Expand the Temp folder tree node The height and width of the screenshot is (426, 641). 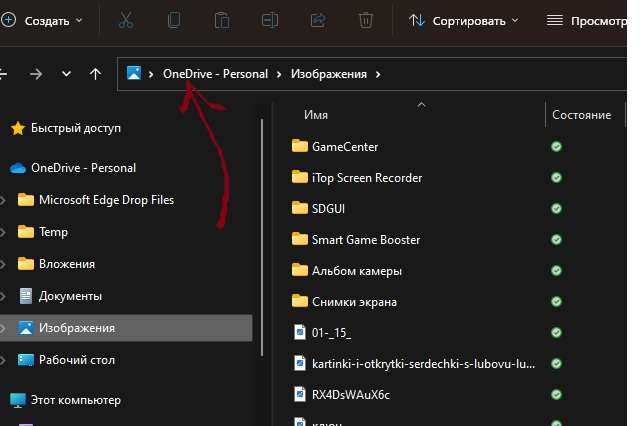coord(4,232)
